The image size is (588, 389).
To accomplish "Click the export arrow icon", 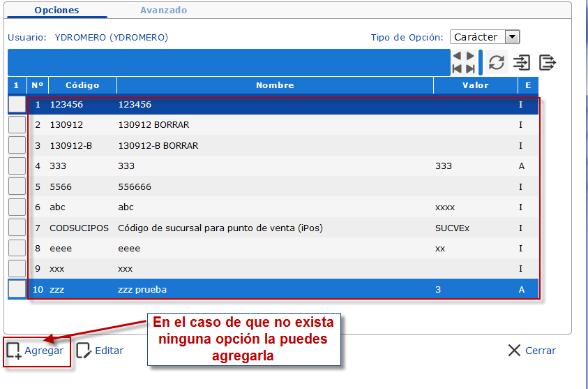I will [548, 62].
